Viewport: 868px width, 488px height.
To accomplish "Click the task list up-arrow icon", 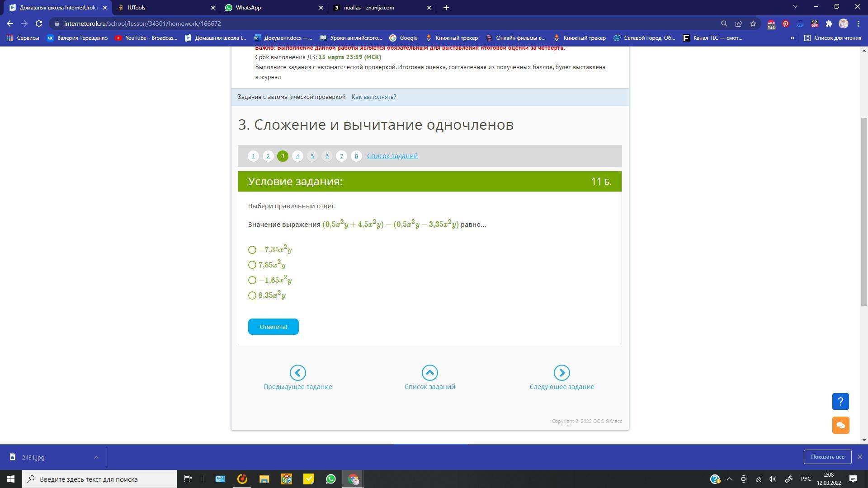I will coord(429,373).
